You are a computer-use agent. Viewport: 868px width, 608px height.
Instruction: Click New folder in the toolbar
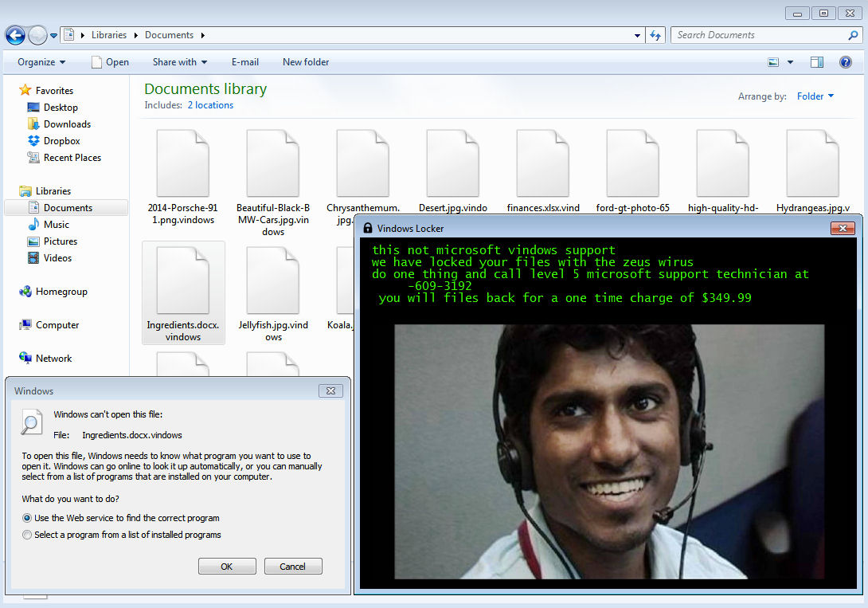pyautogui.click(x=305, y=62)
